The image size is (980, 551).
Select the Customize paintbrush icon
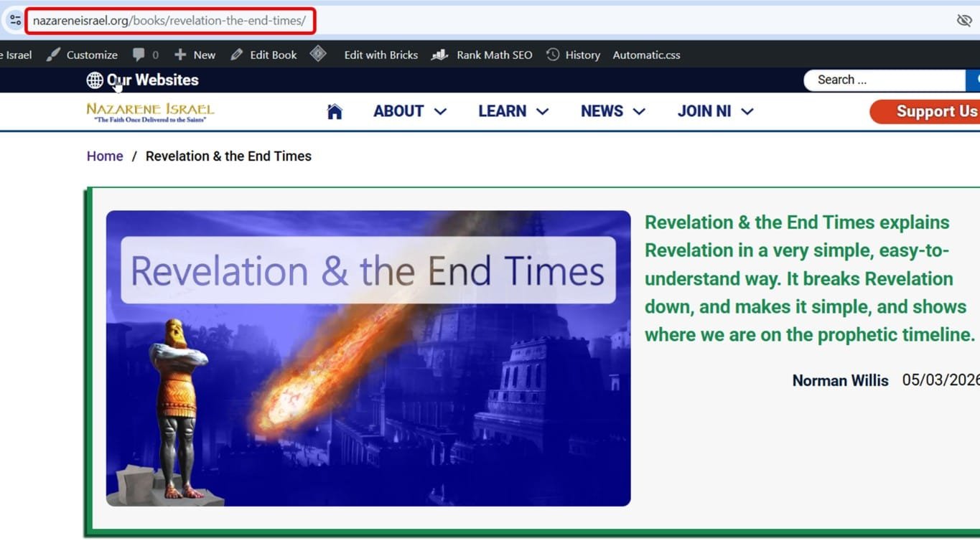coord(52,54)
